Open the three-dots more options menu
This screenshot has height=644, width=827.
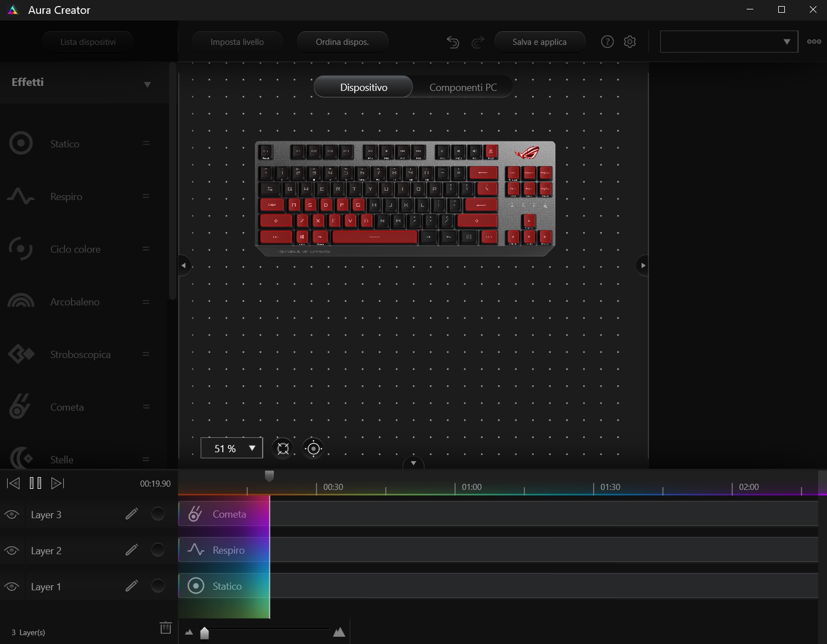pyautogui.click(x=814, y=42)
